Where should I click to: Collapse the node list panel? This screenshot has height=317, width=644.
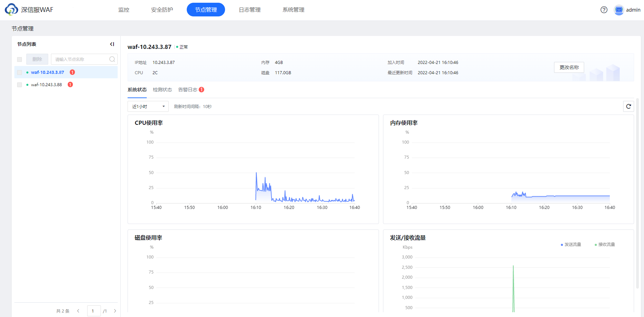[x=112, y=44]
